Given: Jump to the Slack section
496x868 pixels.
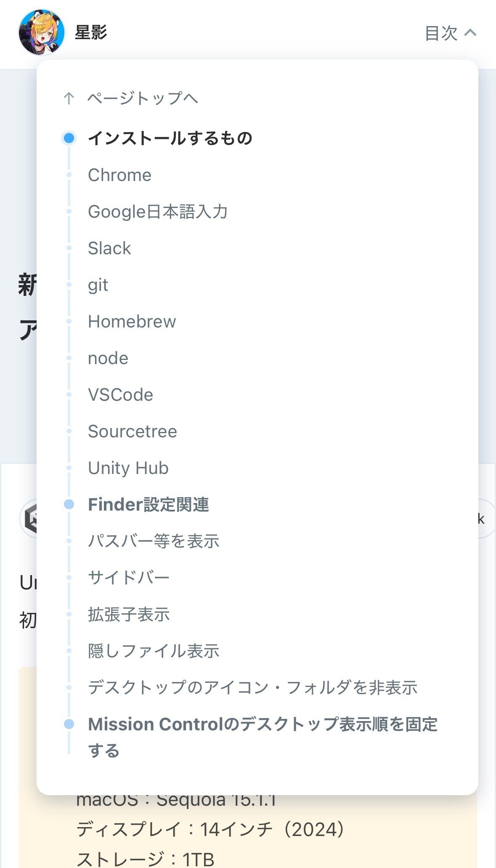Looking at the screenshot, I should click(x=109, y=248).
